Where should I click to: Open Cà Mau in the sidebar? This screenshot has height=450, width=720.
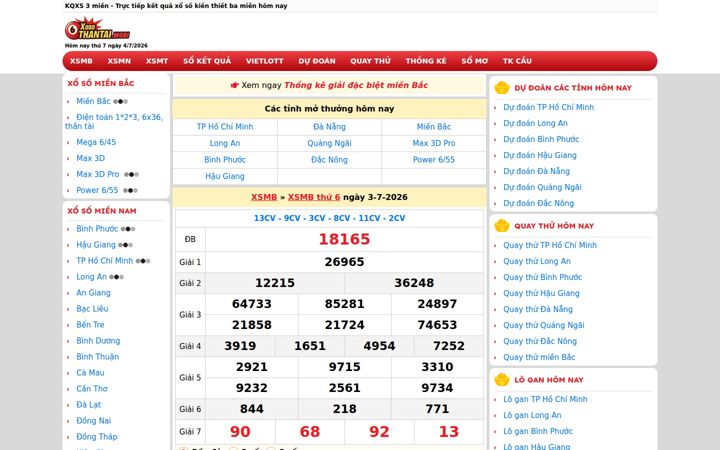pyautogui.click(x=90, y=373)
